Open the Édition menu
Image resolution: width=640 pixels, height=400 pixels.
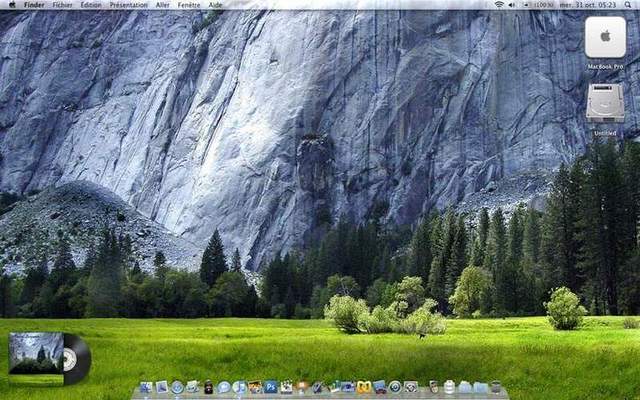point(91,5)
